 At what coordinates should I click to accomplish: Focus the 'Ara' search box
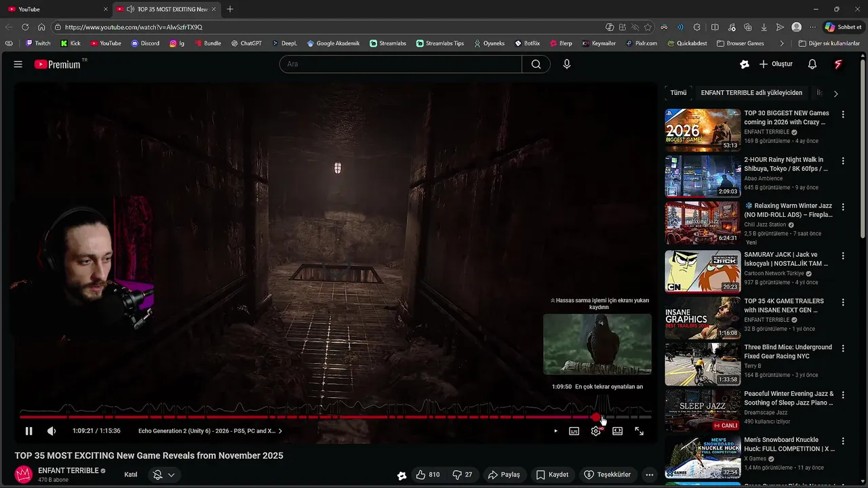[400, 64]
